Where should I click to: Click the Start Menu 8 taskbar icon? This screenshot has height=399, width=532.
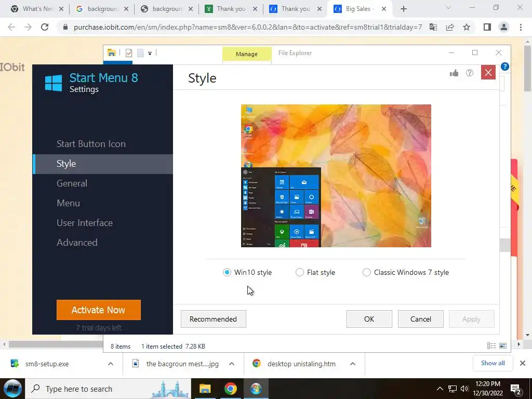pyautogui.click(x=256, y=389)
